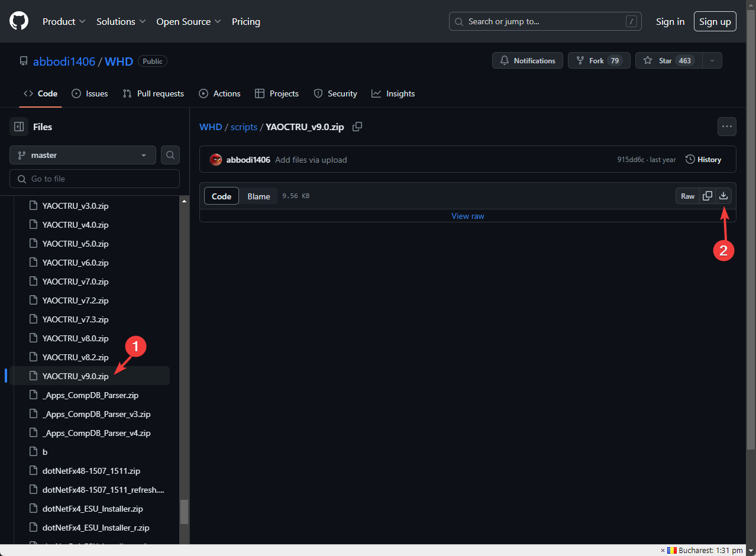
Task: Open the more file actions ellipsis button
Action: [x=727, y=127]
